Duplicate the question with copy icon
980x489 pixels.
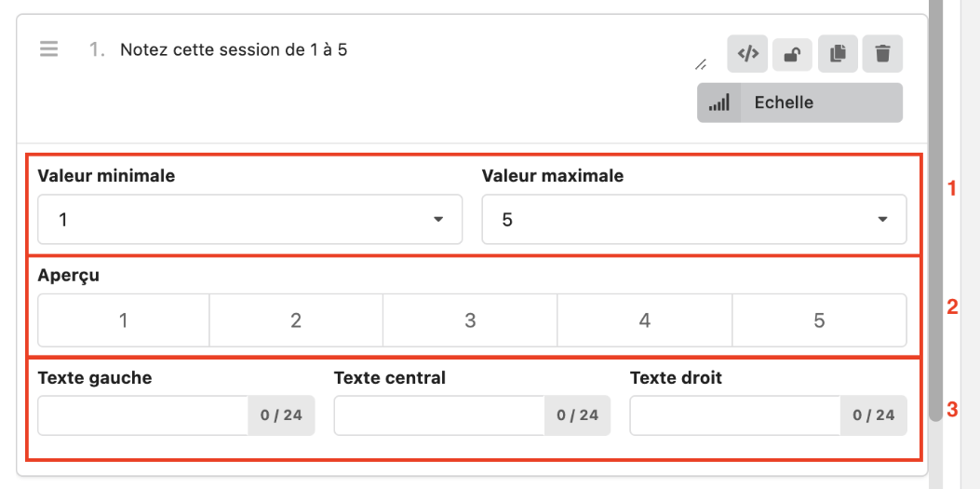click(x=838, y=54)
